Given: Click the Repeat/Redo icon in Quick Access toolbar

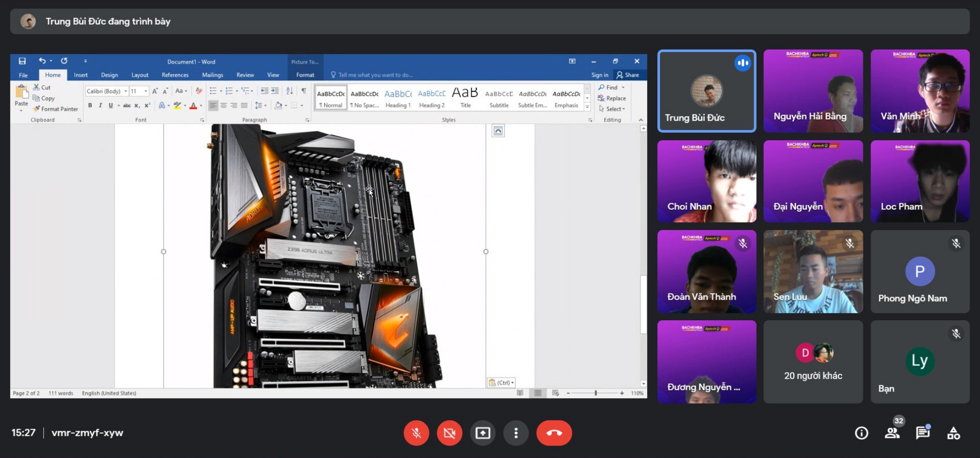Looking at the screenshot, I should tap(64, 61).
